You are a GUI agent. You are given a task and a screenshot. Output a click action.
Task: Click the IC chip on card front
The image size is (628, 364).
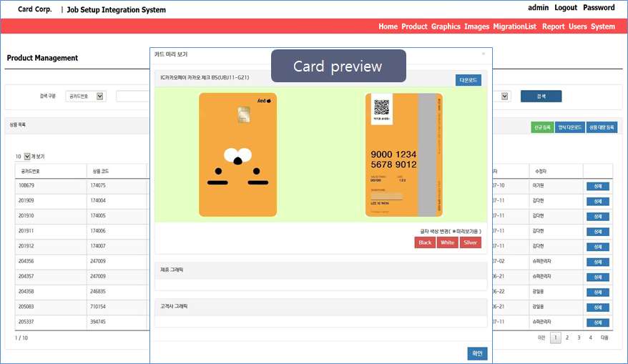coord(244,114)
